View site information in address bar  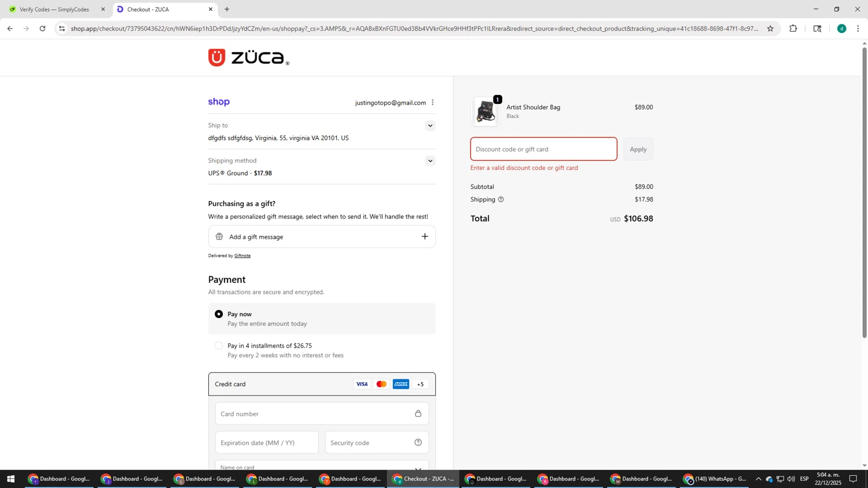click(62, 28)
